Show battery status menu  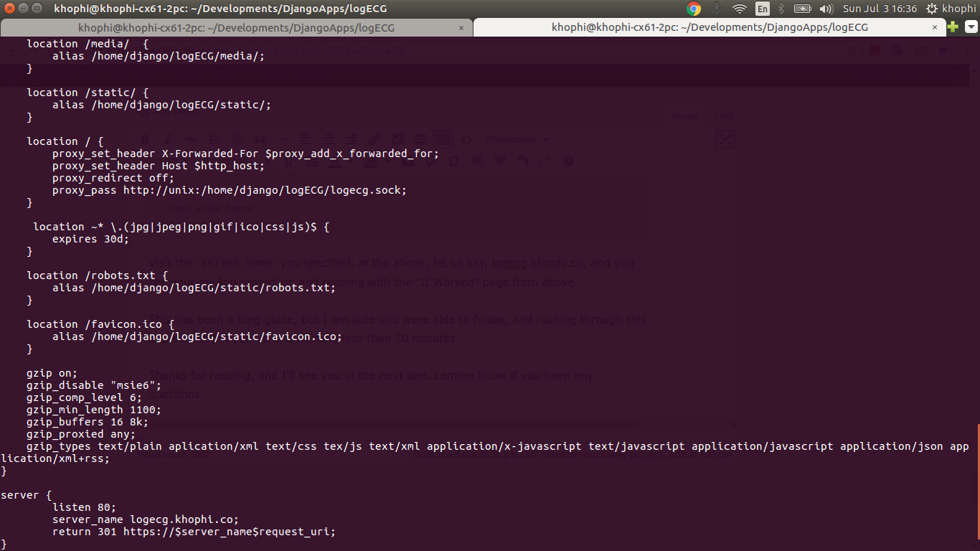803,9
